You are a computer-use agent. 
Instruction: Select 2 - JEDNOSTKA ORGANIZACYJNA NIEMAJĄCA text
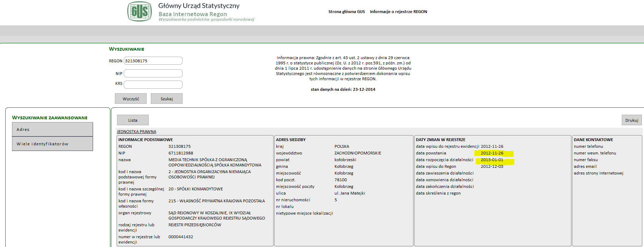(210, 174)
